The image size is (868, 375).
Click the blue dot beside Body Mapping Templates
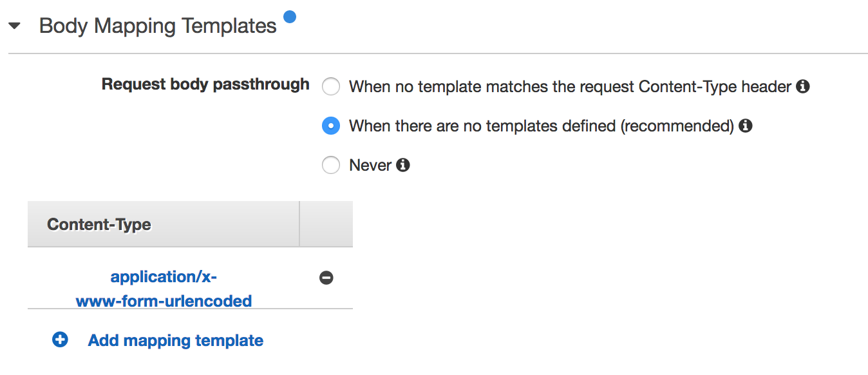tap(290, 17)
